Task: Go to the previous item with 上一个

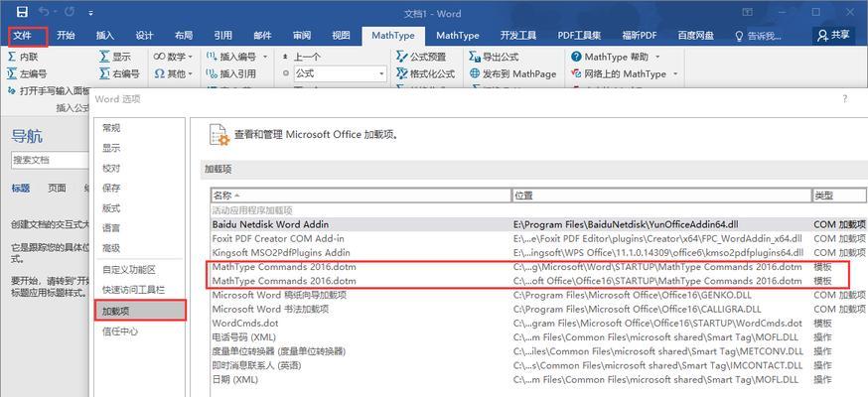Action: [301, 57]
